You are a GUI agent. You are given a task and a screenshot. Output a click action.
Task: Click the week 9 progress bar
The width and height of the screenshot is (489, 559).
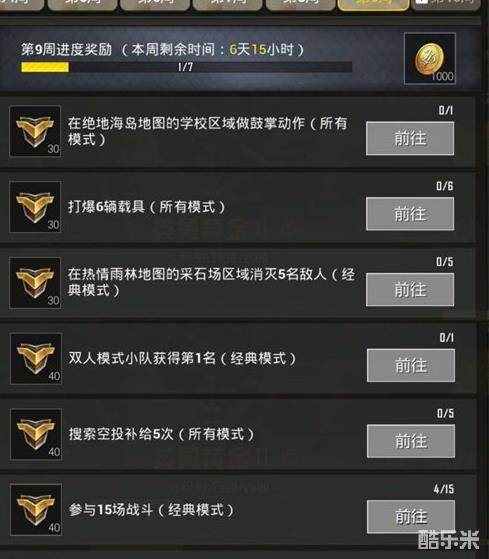click(186, 67)
